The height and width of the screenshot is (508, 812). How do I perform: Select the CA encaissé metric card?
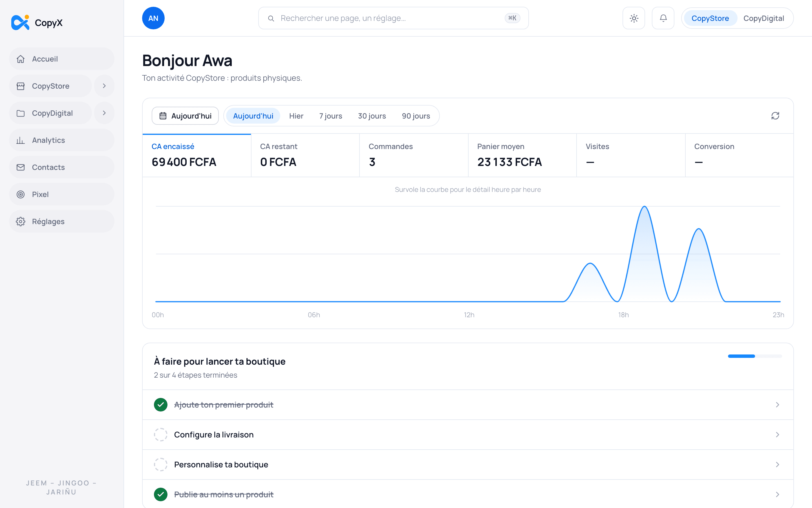[x=197, y=155]
